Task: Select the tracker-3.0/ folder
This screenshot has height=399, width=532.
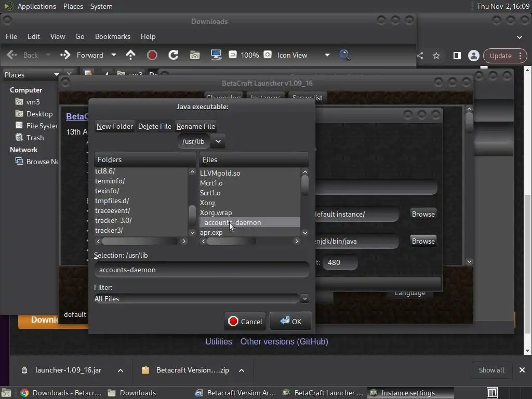Action: pyautogui.click(x=141, y=220)
